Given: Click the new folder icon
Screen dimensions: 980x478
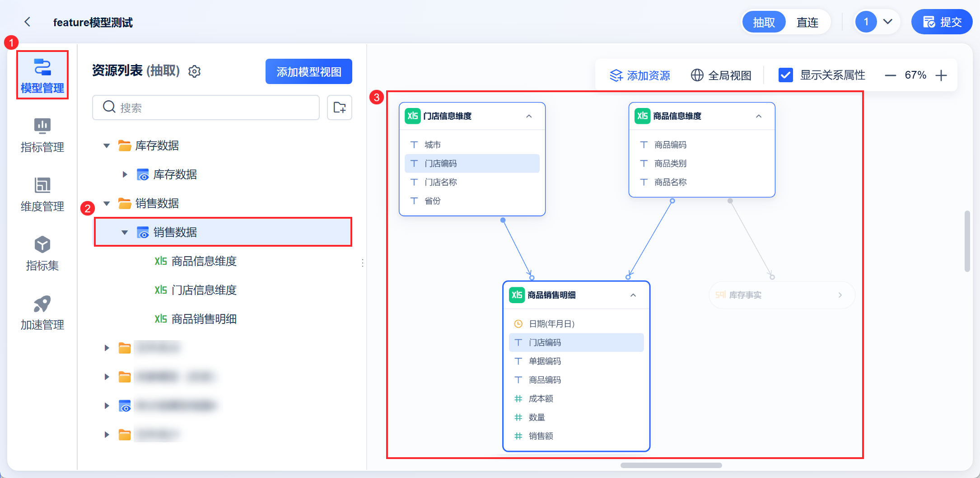Looking at the screenshot, I should point(339,108).
